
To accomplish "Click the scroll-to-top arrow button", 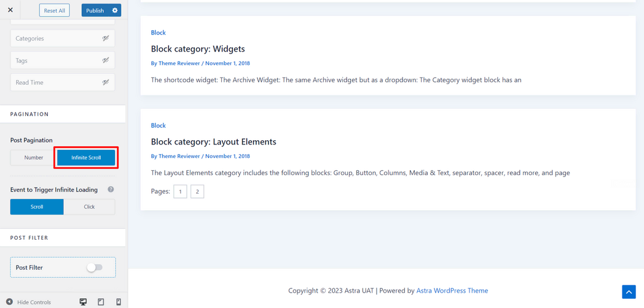I will click(629, 292).
